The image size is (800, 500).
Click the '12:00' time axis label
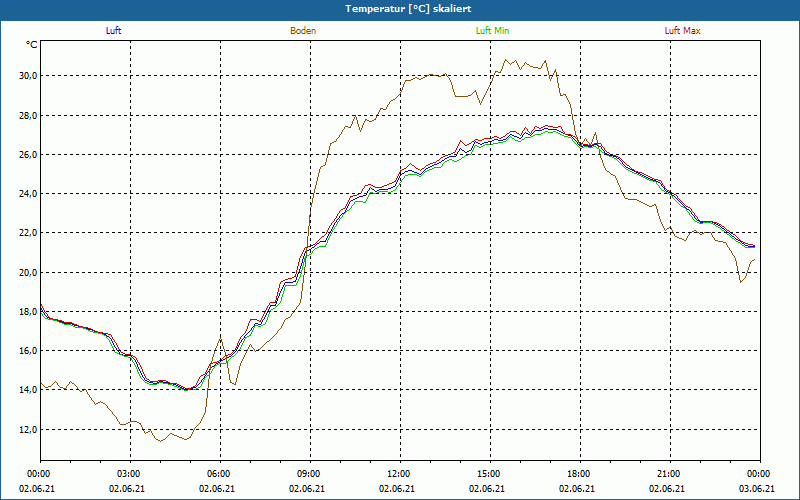click(400, 474)
